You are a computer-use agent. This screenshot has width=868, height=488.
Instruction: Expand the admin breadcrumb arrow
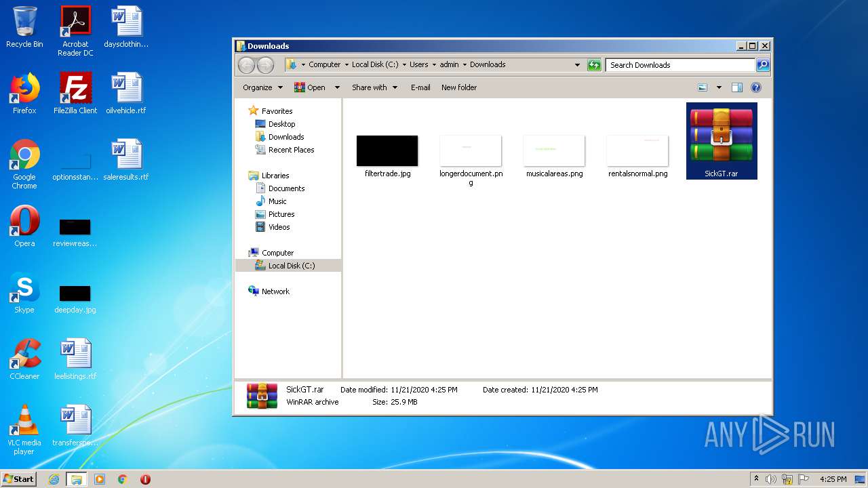pos(465,65)
